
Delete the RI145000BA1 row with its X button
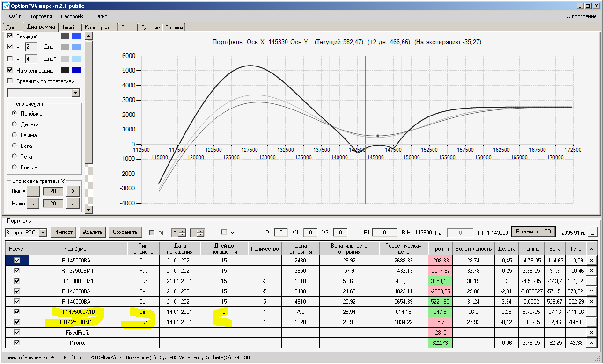coord(591,260)
